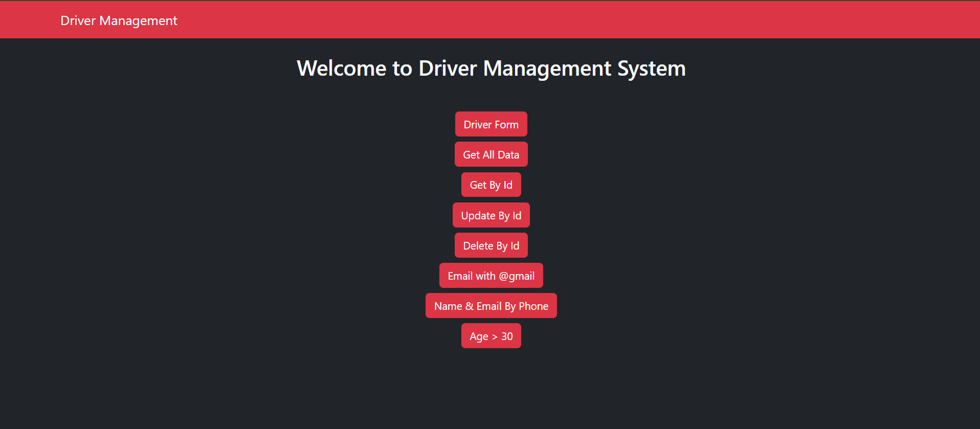
Task: Show drivers with age over 30
Action: [x=491, y=336]
